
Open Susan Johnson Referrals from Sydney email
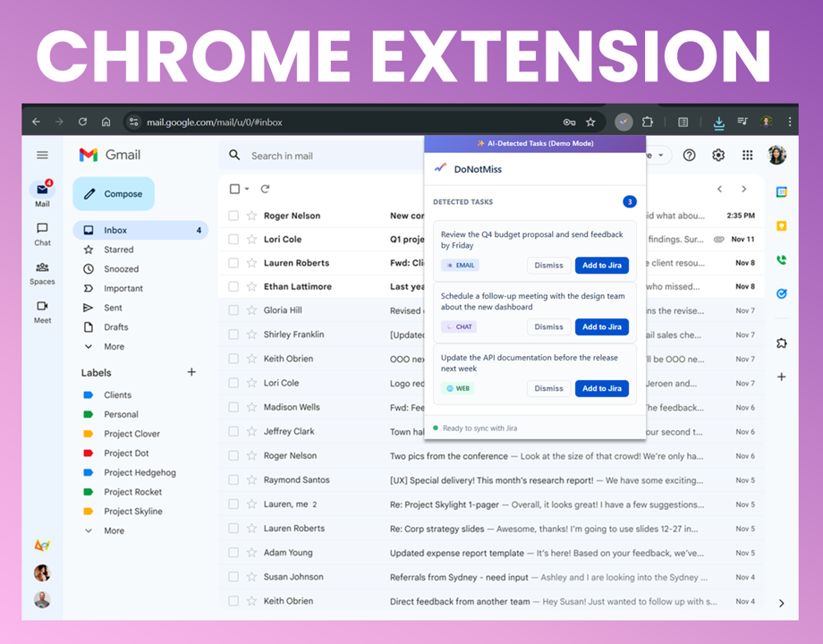pos(491,577)
